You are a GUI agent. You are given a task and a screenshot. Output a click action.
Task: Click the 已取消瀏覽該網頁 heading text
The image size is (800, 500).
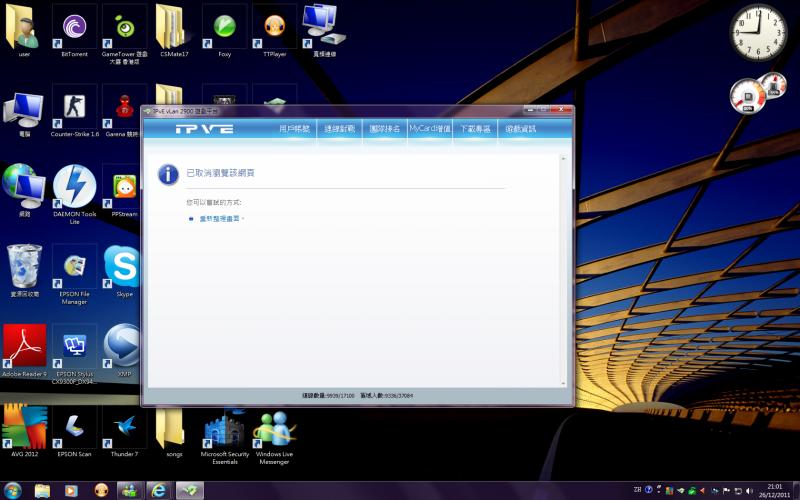(220, 173)
